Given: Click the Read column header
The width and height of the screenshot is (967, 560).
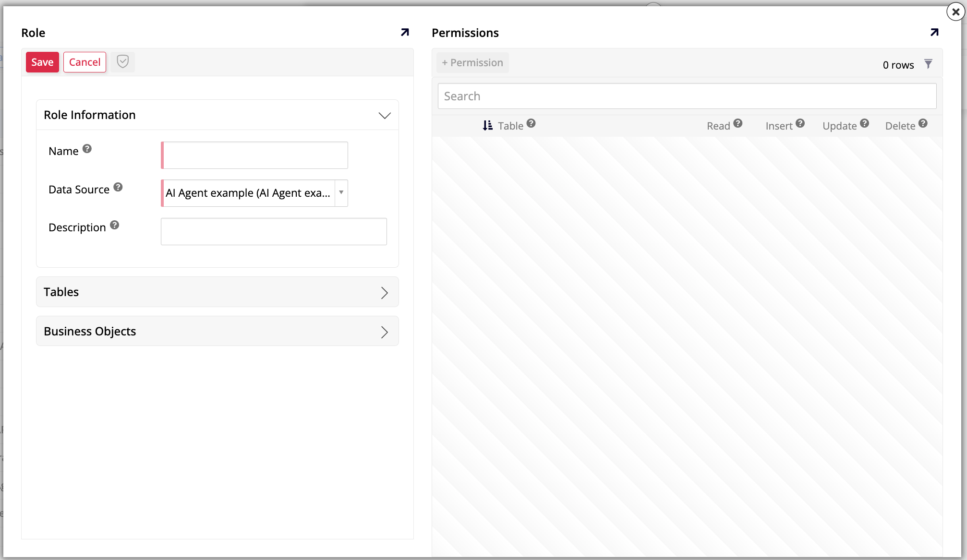Looking at the screenshot, I should pyautogui.click(x=718, y=126).
